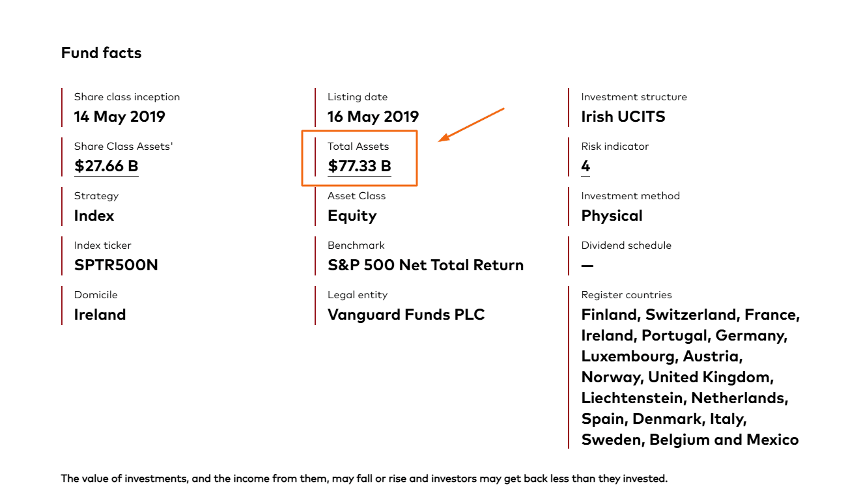Image resolution: width=861 pixels, height=504 pixels.
Task: Click the Index strategy value
Action: click(x=94, y=216)
